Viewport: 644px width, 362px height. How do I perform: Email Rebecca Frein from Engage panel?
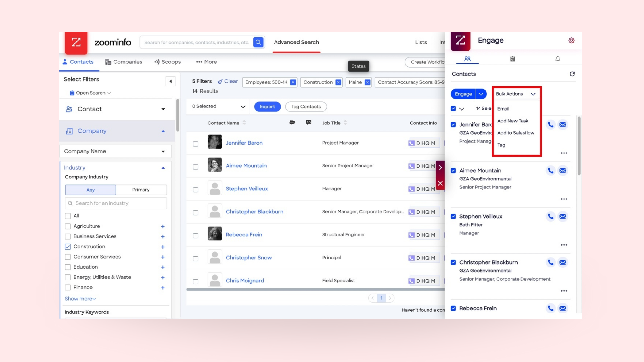[x=563, y=309]
